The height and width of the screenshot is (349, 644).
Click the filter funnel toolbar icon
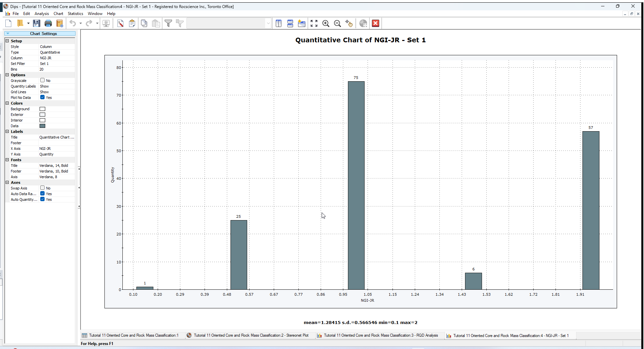(x=168, y=23)
